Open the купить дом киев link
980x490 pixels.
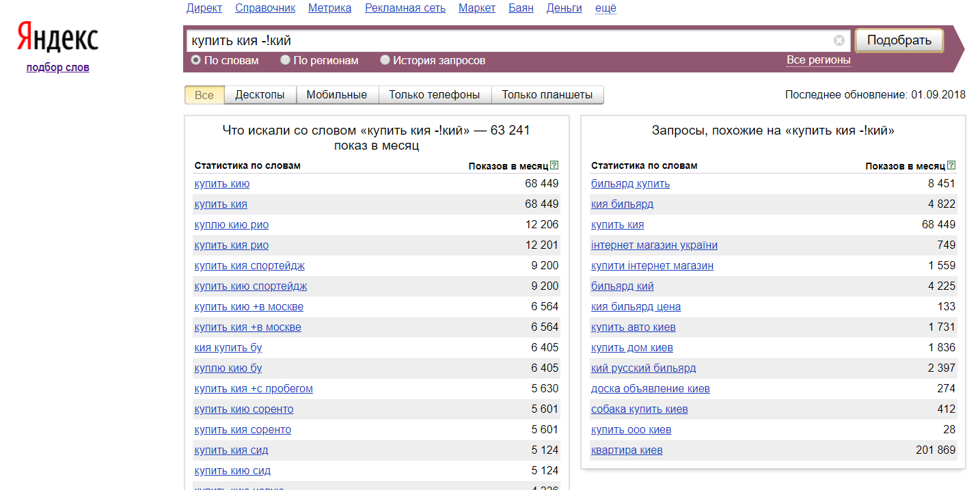[632, 348]
